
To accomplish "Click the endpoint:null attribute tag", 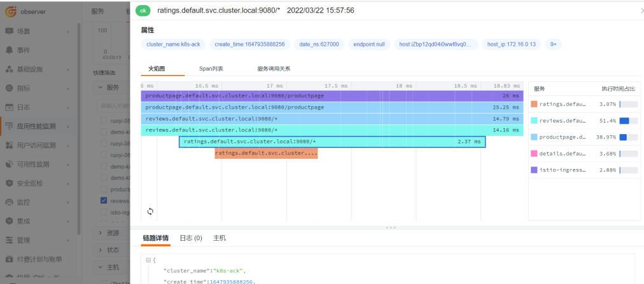I will (369, 44).
